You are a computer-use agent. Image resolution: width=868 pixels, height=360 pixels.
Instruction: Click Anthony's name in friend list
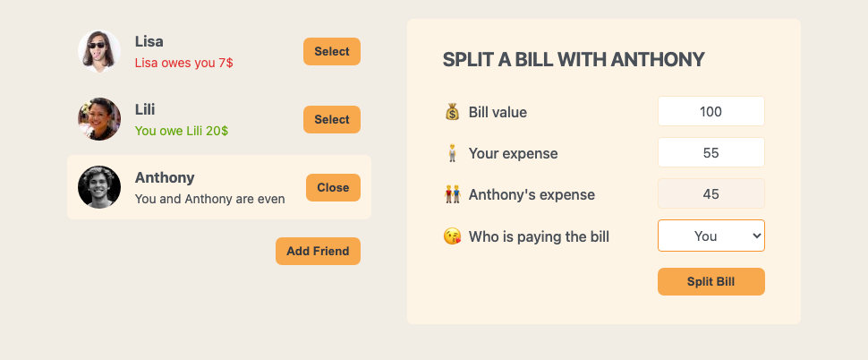pyautogui.click(x=165, y=177)
